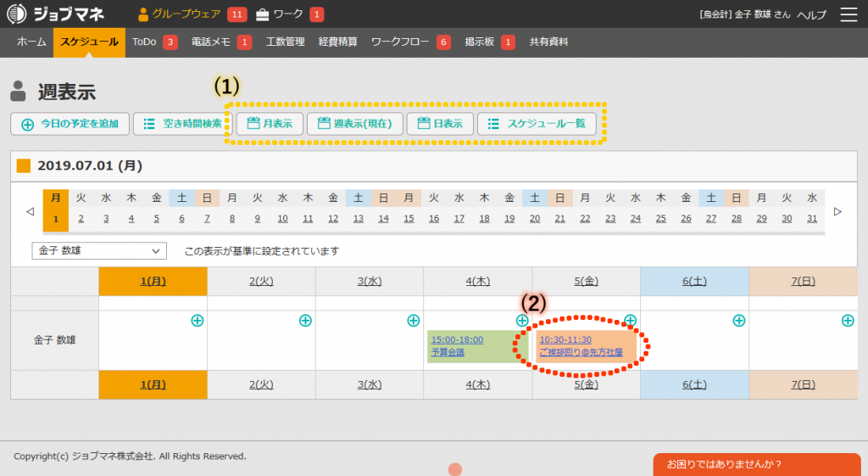The height and width of the screenshot is (476, 868).
Task: Go to previous dates with left arrow
Action: click(30, 211)
